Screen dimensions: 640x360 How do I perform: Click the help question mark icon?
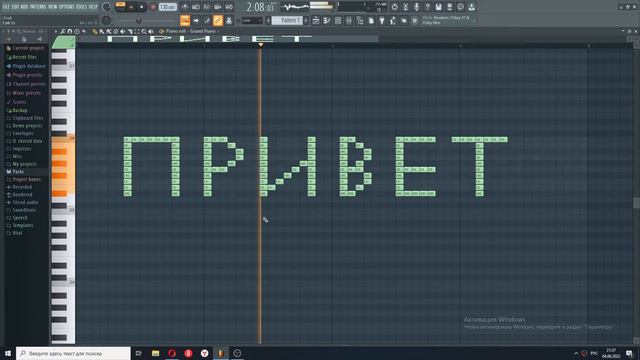(x=427, y=7)
